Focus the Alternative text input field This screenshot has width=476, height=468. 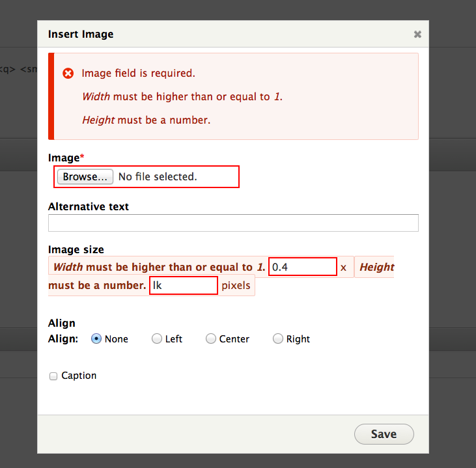[233, 223]
